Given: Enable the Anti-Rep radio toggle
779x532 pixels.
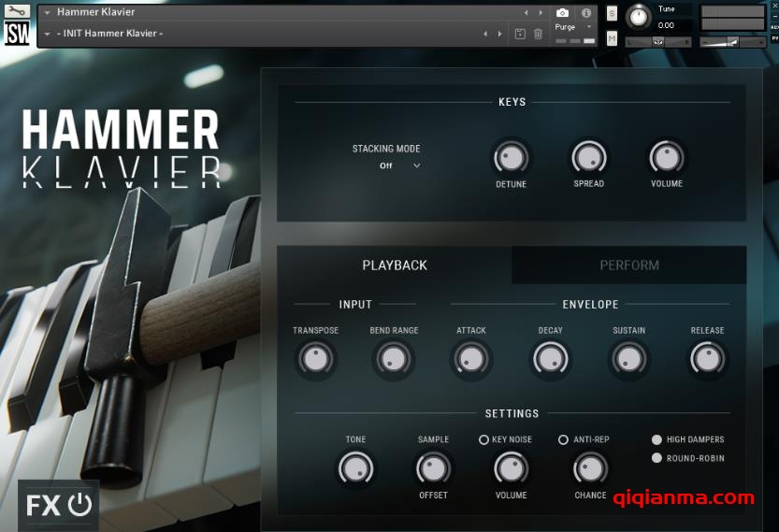Looking at the screenshot, I should pyautogui.click(x=563, y=439).
